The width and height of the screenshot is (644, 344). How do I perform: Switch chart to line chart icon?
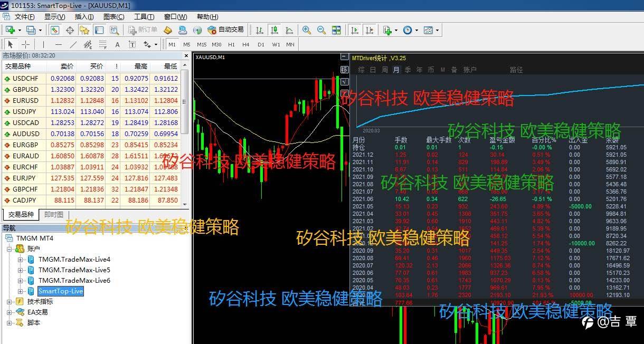(x=288, y=30)
